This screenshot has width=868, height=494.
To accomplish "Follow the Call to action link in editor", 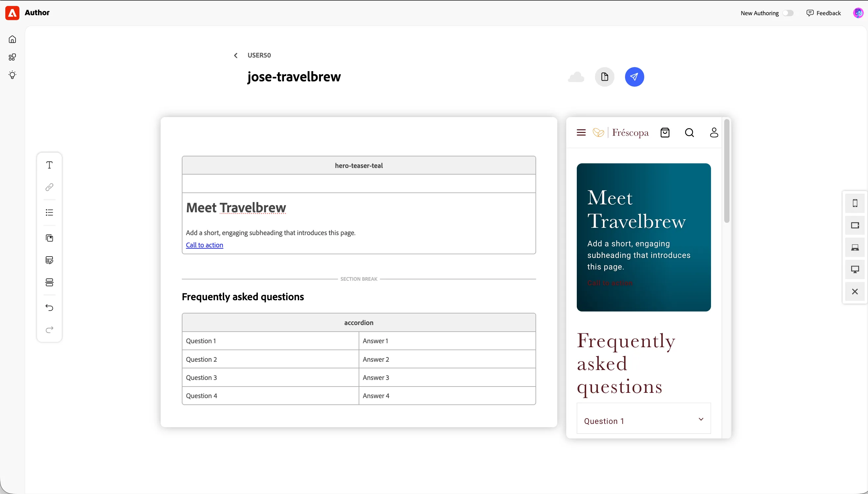I will [x=205, y=245].
